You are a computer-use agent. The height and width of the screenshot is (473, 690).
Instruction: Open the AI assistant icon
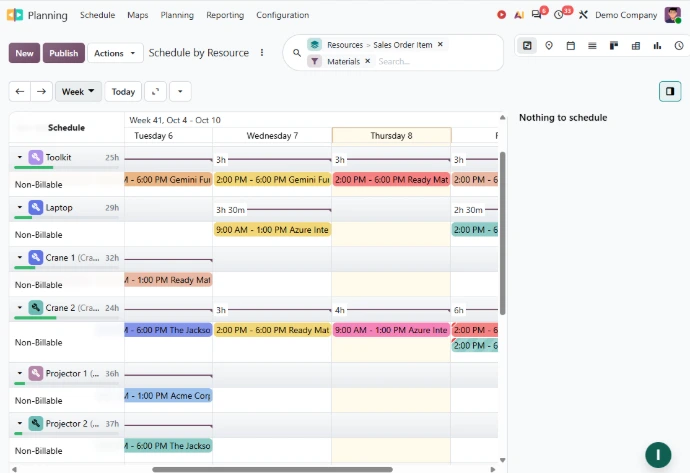point(519,15)
